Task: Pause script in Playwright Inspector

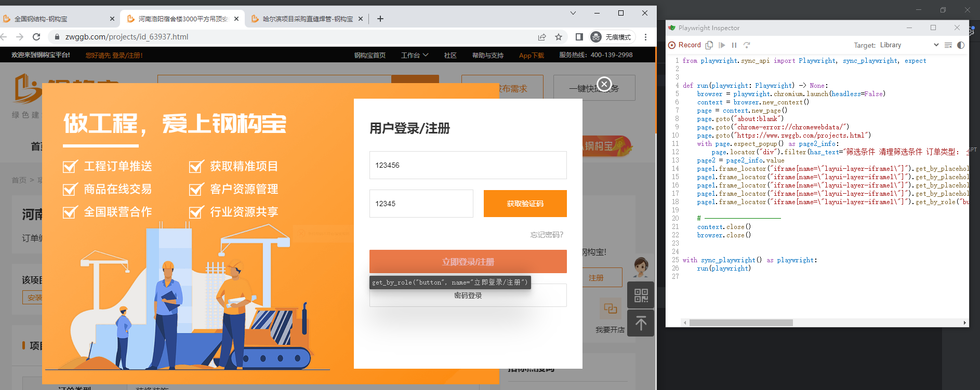Action: coord(734,45)
